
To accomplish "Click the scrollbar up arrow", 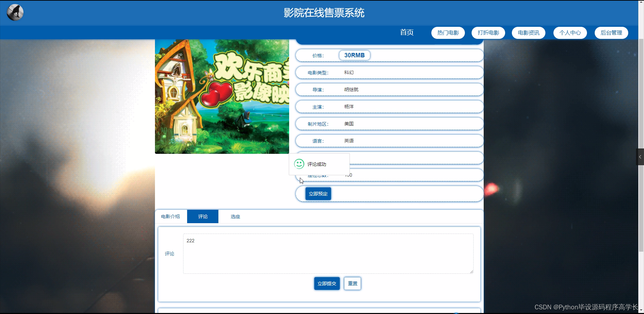I will click(641, 3).
